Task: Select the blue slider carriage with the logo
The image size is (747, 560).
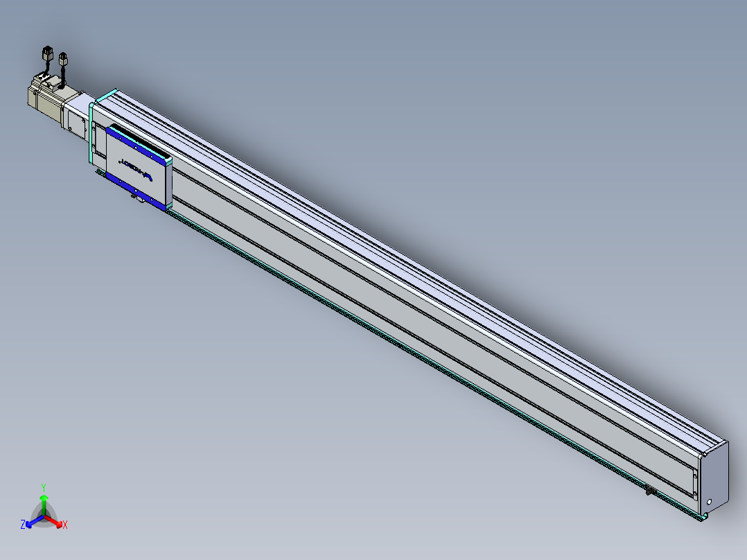Action: tap(139, 167)
